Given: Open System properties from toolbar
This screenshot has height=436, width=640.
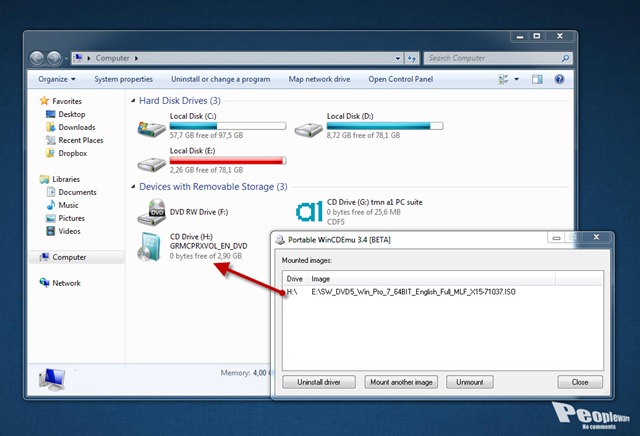Looking at the screenshot, I should (x=124, y=79).
